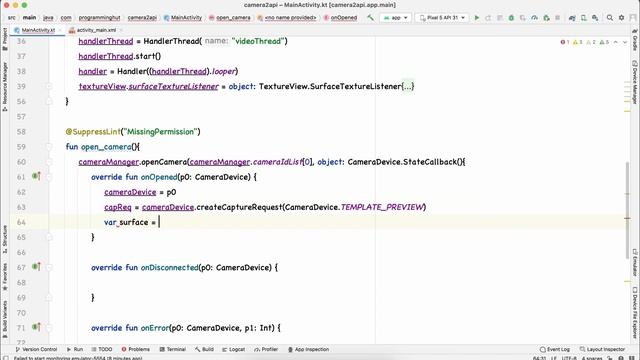Viewport: 640px width, 360px height.
Task: Click the override gutter icon at line 61
Action: click(x=36, y=176)
